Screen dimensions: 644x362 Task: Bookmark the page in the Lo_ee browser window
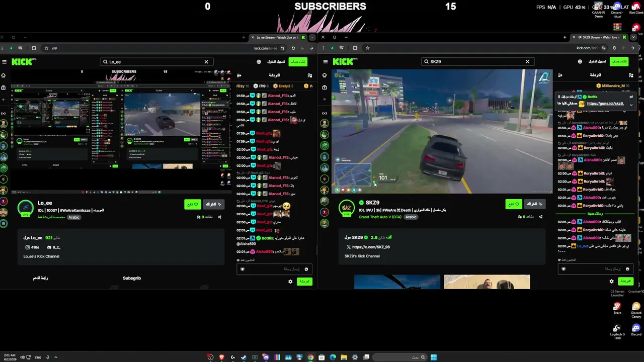[46, 48]
